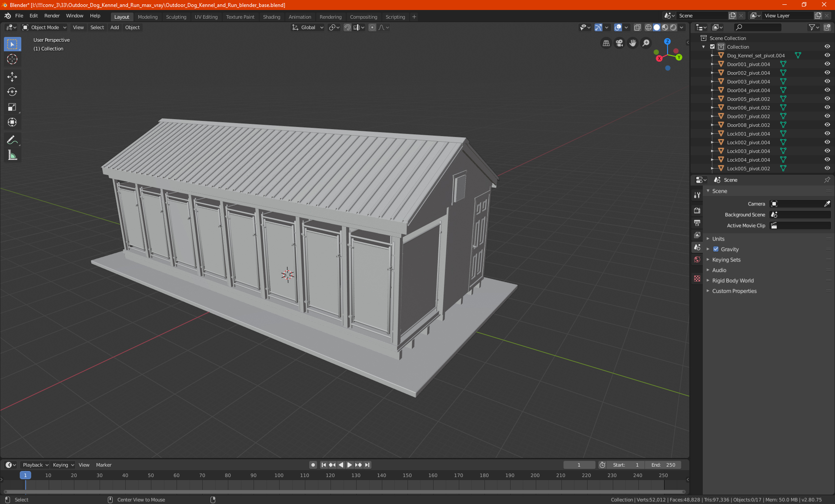The width and height of the screenshot is (835, 504).
Task: Open the Object Mode dropdown
Action: (44, 27)
